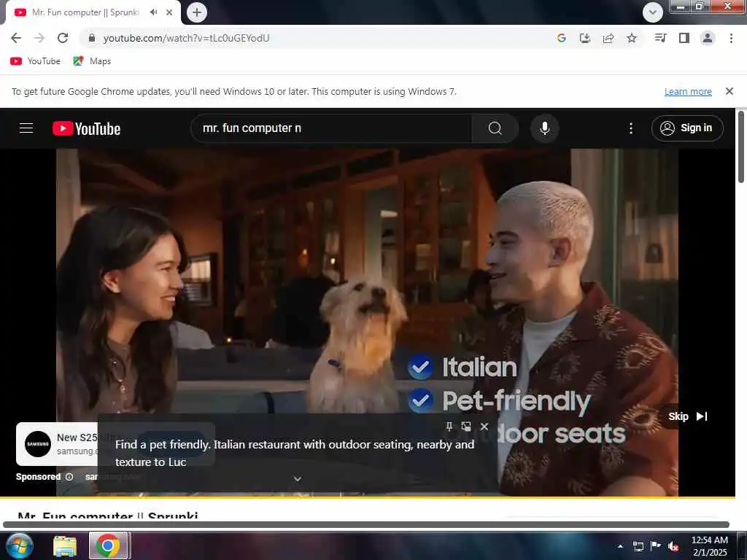The width and height of the screenshot is (747, 560).
Task: Click the browser forward arrow
Action: tap(39, 38)
